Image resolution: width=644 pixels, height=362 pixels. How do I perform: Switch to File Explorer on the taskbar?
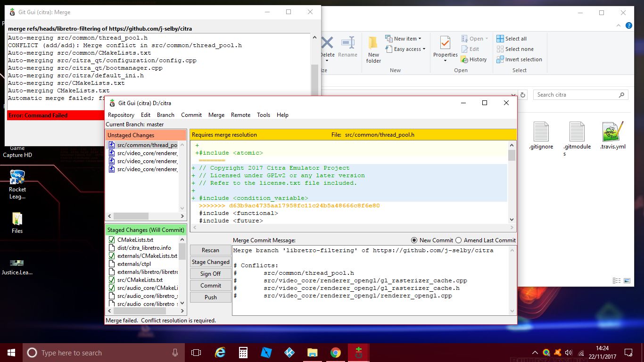[x=312, y=353]
